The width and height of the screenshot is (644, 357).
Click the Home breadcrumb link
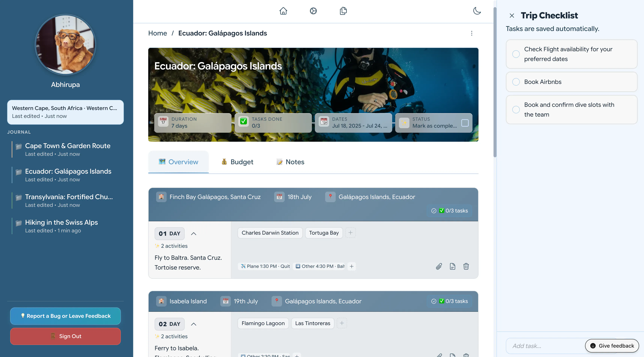pyautogui.click(x=157, y=33)
